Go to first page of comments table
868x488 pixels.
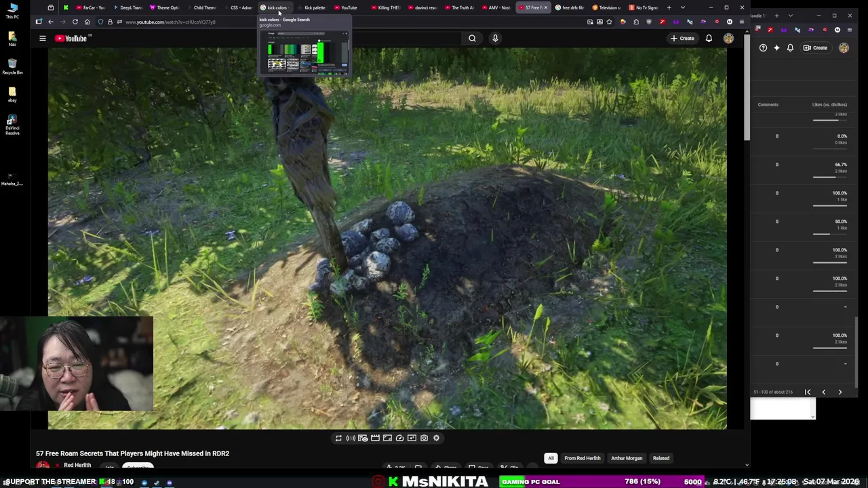pyautogui.click(x=808, y=392)
